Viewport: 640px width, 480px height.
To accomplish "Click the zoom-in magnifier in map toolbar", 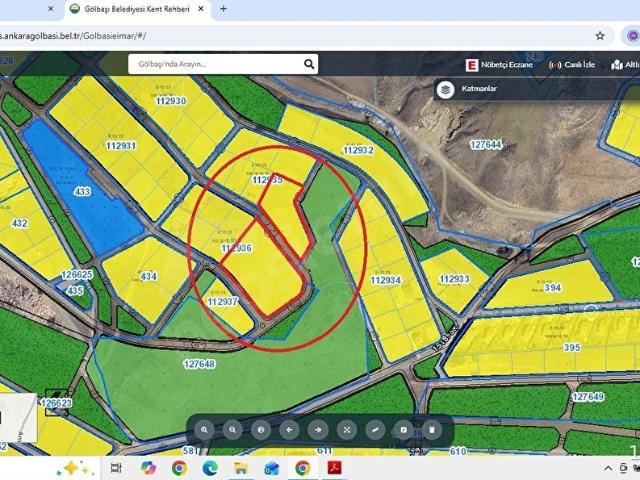I will pyautogui.click(x=204, y=430).
